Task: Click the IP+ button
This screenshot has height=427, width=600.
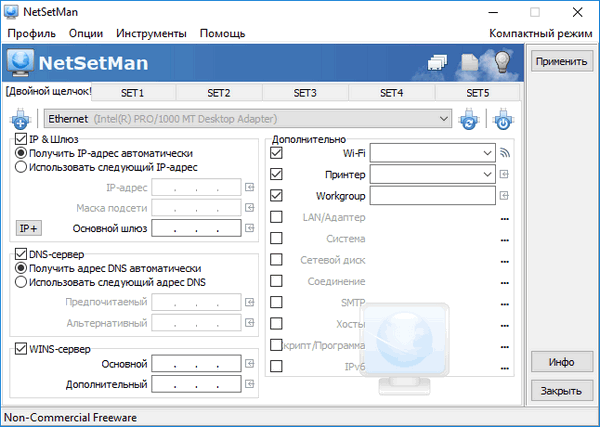Action: pos(29,228)
